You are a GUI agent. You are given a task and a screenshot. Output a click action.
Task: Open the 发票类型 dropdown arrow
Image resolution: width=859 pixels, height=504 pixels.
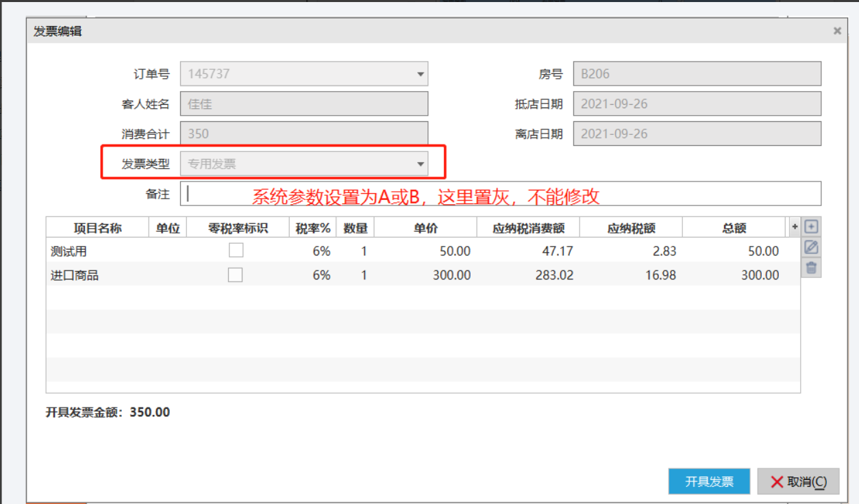(x=419, y=164)
